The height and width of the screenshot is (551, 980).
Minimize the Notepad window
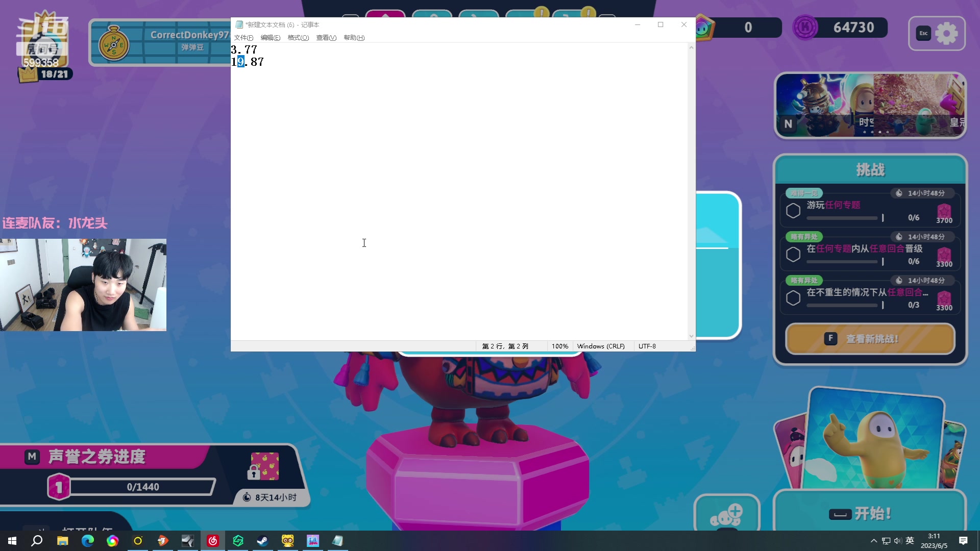638,24
